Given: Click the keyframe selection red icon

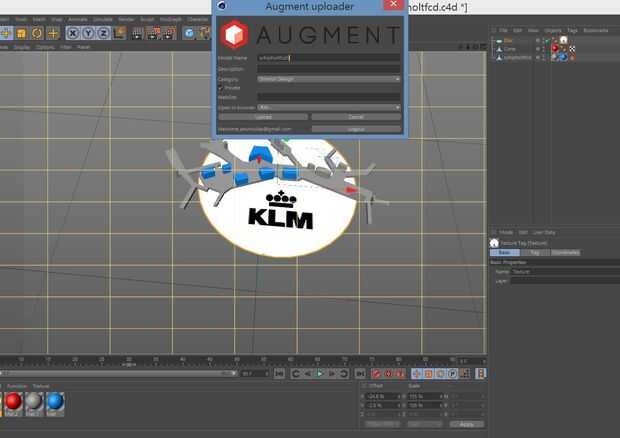Looking at the screenshot, I should pyautogui.click(x=400, y=374).
